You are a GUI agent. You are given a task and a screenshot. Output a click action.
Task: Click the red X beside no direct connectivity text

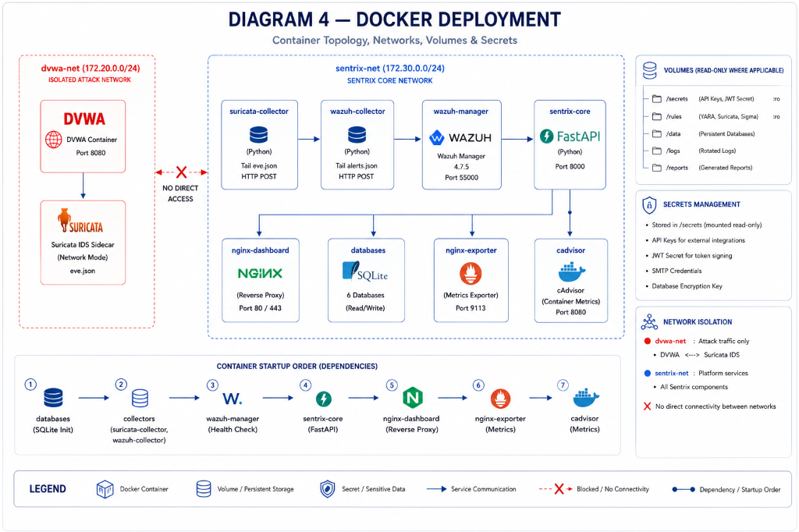[647, 406]
